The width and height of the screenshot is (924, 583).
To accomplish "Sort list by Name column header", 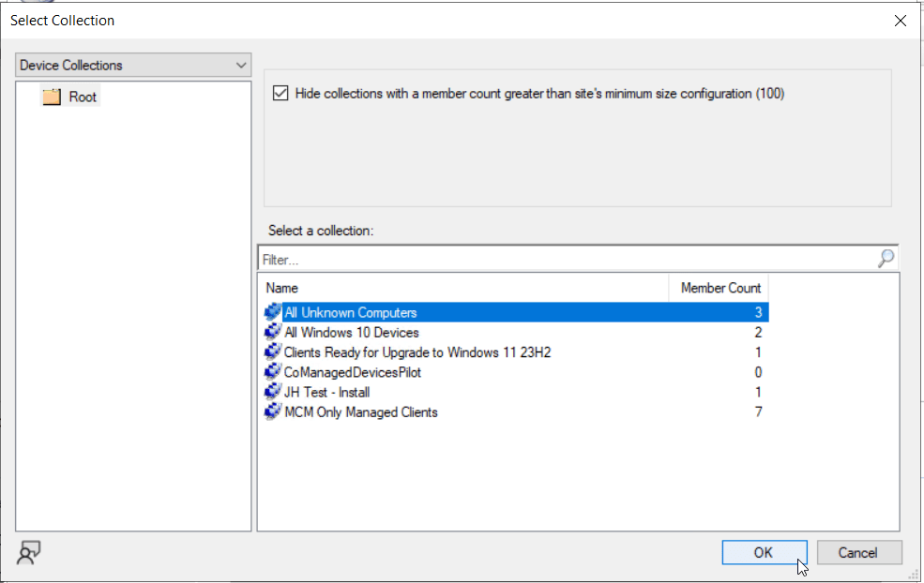I will pos(463,288).
